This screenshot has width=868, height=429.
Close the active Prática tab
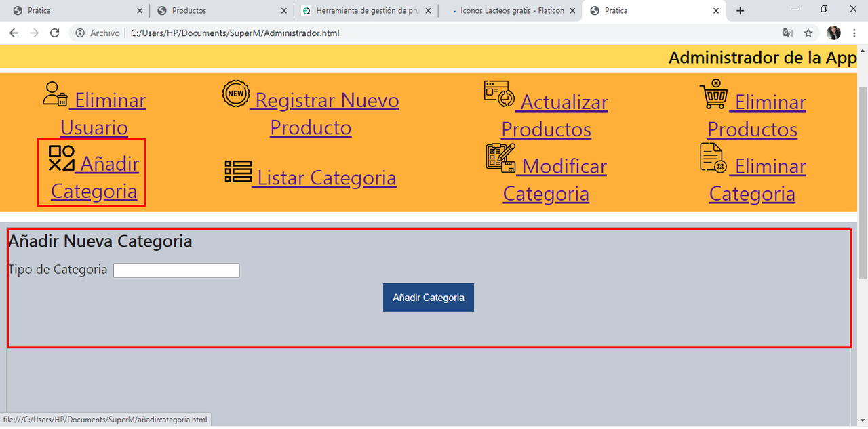tap(716, 11)
